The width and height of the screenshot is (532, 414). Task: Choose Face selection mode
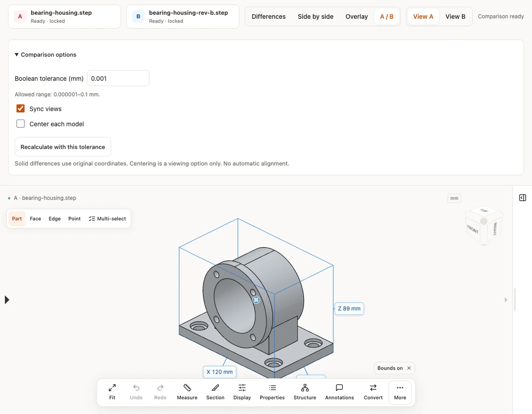coord(35,219)
